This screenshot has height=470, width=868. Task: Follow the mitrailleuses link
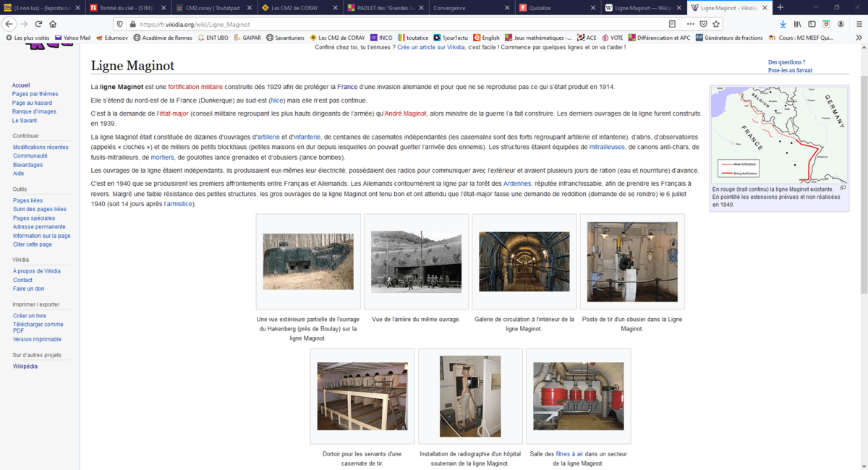(607, 147)
